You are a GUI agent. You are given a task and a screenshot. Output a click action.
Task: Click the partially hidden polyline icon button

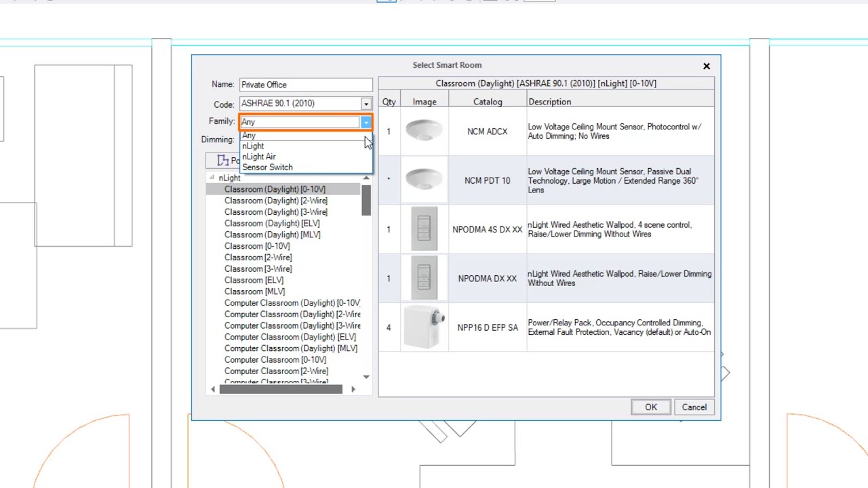point(223,161)
